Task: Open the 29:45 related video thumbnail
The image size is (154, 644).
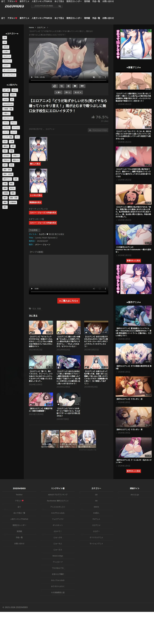Action: (x=68, y=399)
